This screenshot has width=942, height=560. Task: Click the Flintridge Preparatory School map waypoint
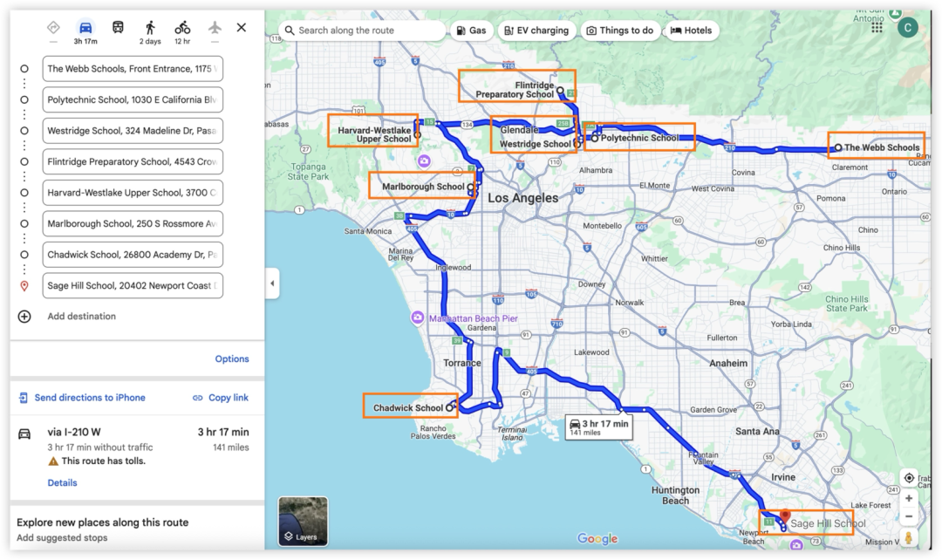pyautogui.click(x=560, y=91)
